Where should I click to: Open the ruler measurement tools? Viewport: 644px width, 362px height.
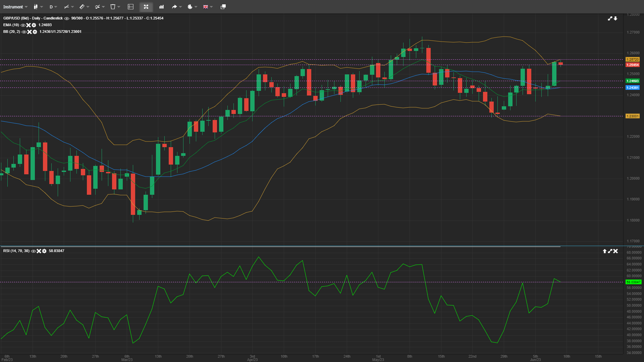click(x=82, y=7)
